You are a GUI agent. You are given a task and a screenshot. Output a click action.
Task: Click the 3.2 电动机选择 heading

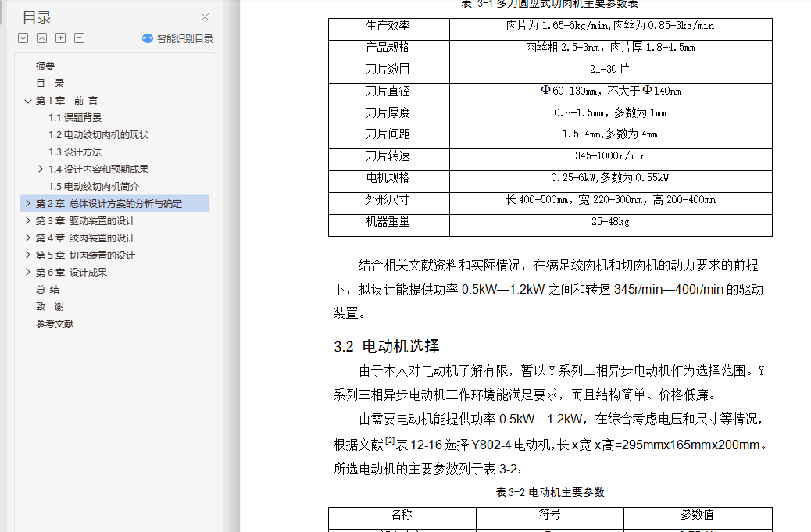click(x=387, y=346)
